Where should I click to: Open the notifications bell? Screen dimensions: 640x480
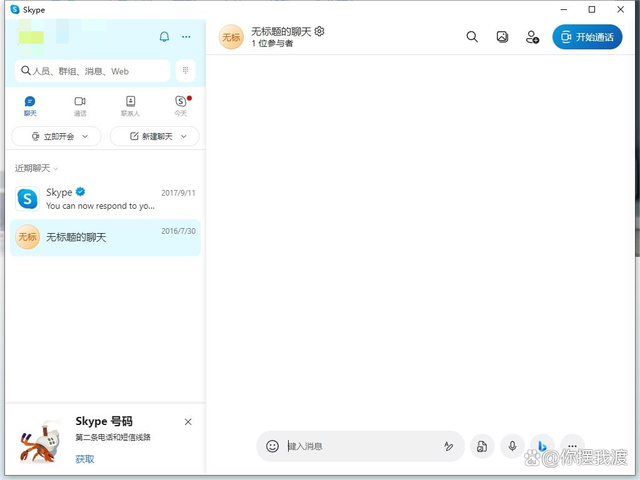pos(164,37)
